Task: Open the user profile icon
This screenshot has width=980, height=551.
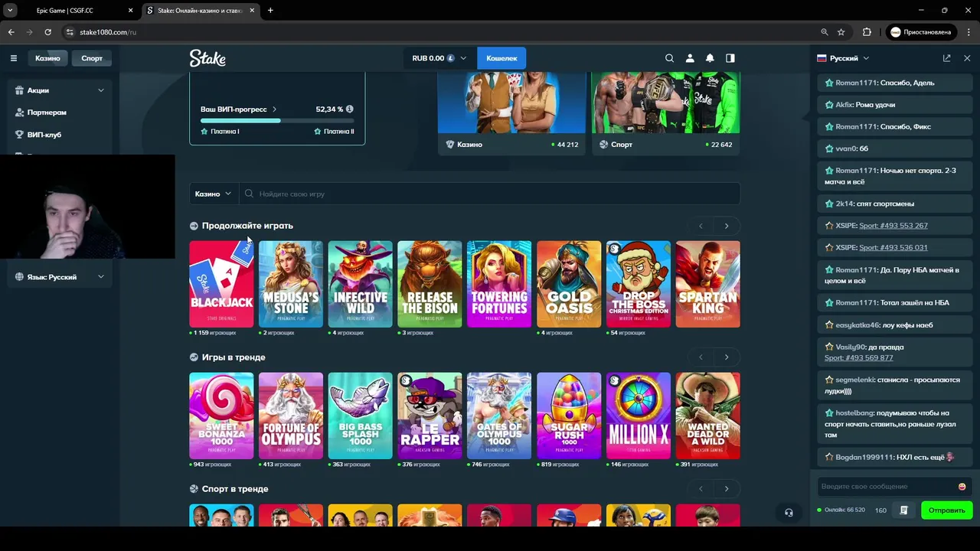Action: (690, 58)
